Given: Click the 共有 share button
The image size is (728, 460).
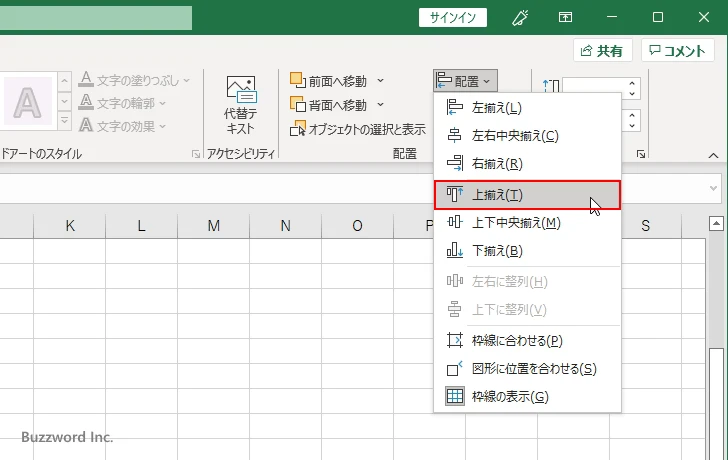Looking at the screenshot, I should (603, 51).
